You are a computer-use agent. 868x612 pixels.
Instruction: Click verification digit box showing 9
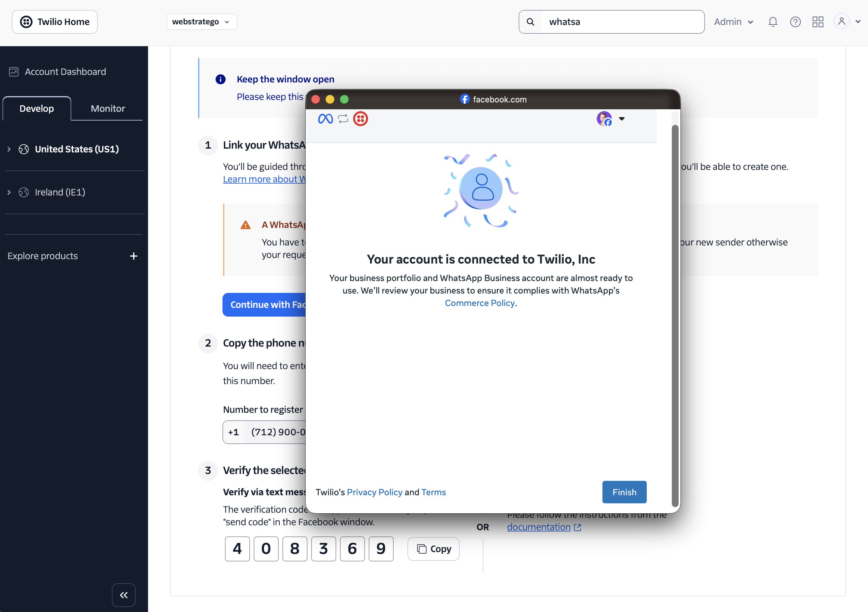click(x=381, y=549)
